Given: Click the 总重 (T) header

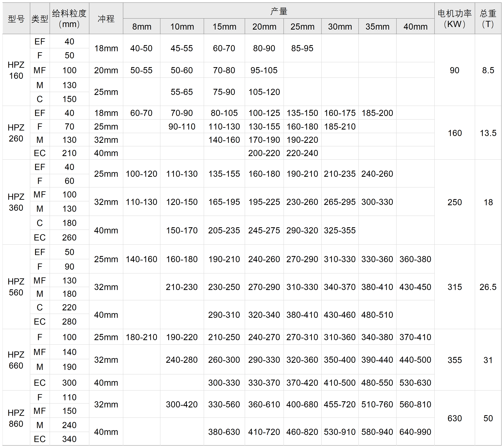Looking at the screenshot, I should [x=488, y=19].
